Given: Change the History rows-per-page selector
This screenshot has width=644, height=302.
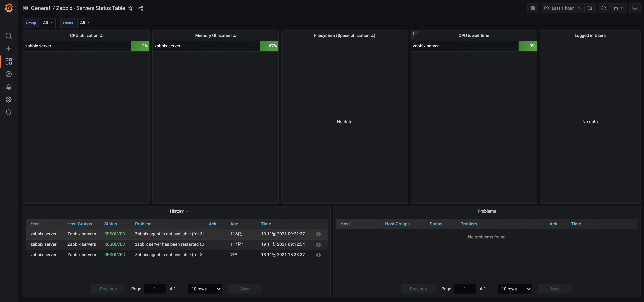Looking at the screenshot, I should (x=205, y=289).
